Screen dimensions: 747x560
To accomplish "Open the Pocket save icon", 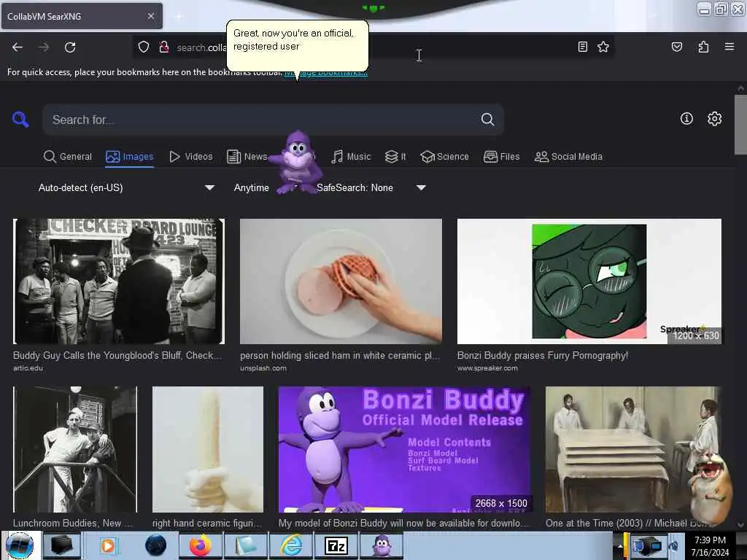I will tap(676, 47).
